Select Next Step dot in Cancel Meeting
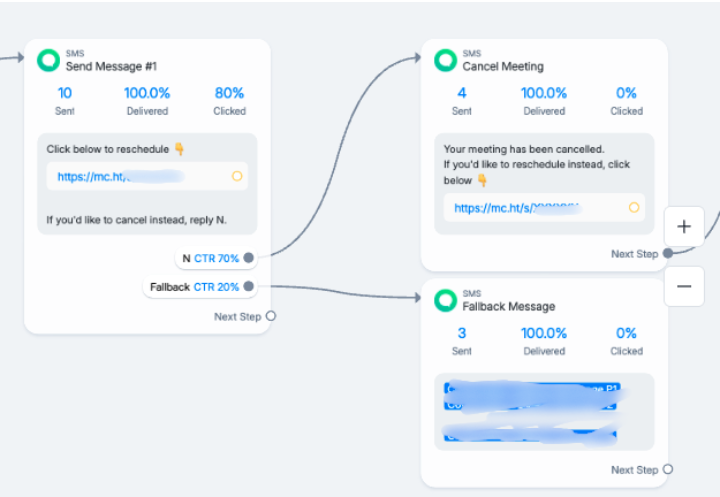The height and width of the screenshot is (497, 720). tap(668, 253)
